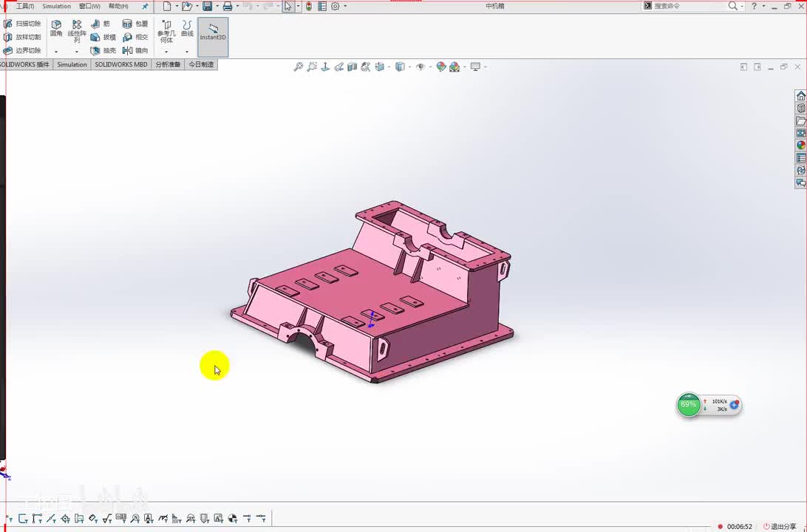This screenshot has width=807, height=532.
Task: Click the 69% green performance widget
Action: click(x=689, y=404)
